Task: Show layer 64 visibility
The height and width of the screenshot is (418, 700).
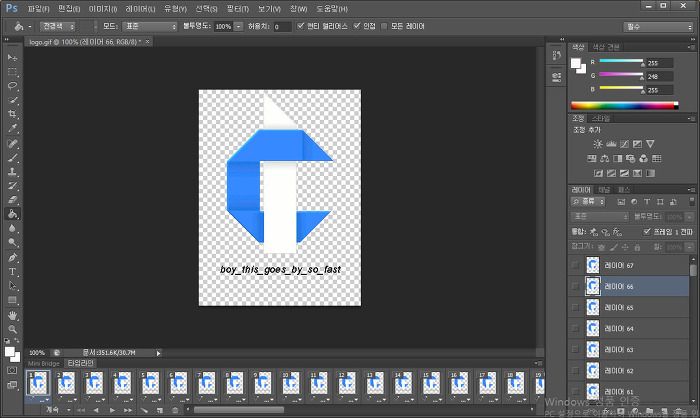Action: pyautogui.click(x=575, y=328)
